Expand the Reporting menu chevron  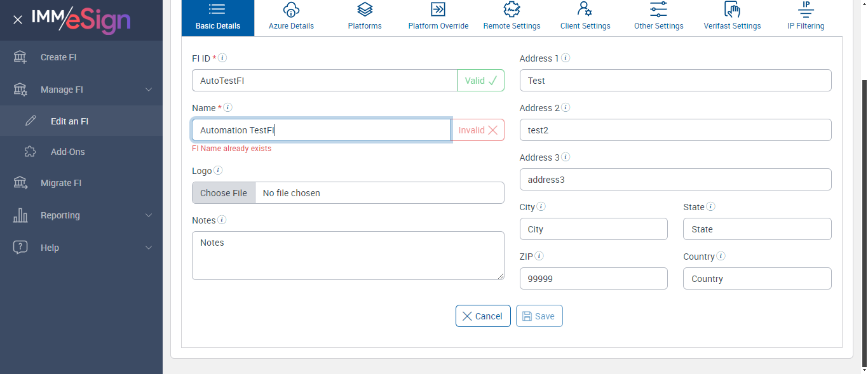pyautogui.click(x=149, y=215)
